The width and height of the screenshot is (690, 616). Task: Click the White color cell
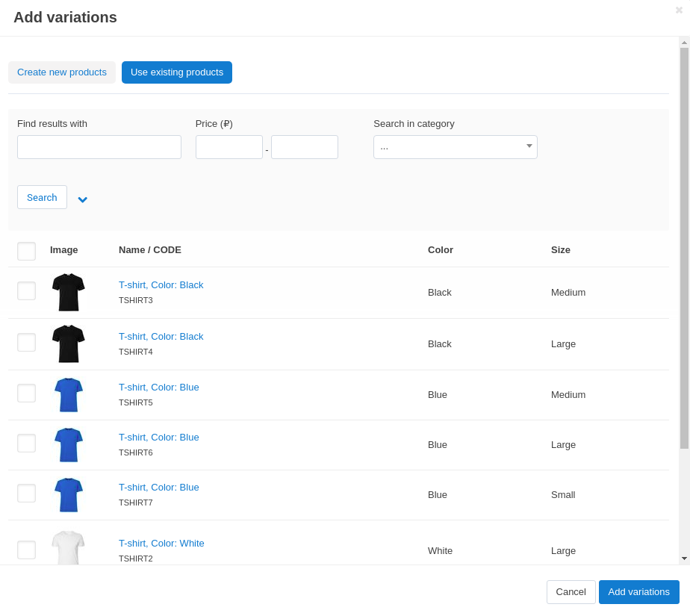(x=440, y=551)
